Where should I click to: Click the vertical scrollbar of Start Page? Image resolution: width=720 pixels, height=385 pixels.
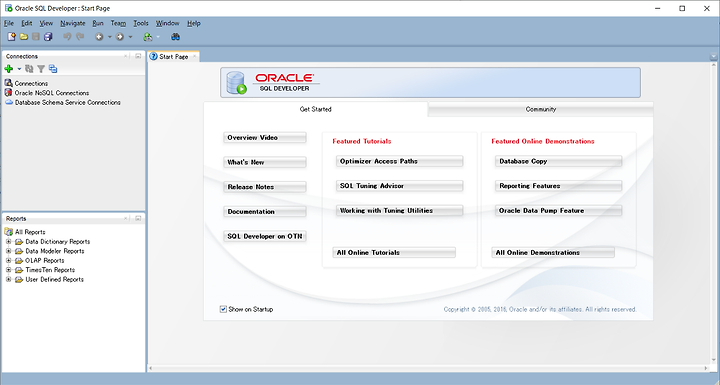click(x=713, y=212)
